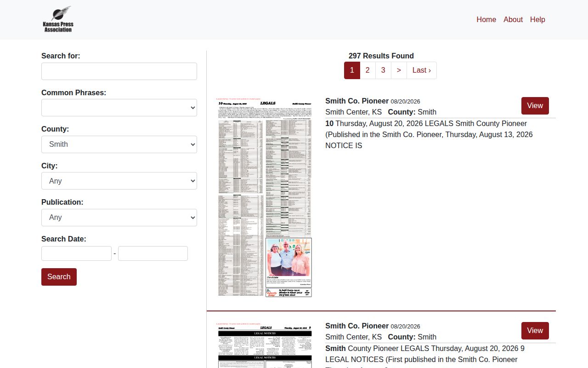This screenshot has width=588, height=368.
Task: Open the County dropdown set to Smith
Action: coord(119,144)
